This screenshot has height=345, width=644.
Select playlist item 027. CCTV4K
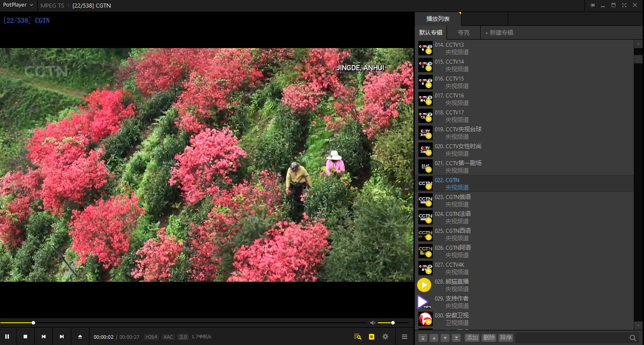[524, 268]
